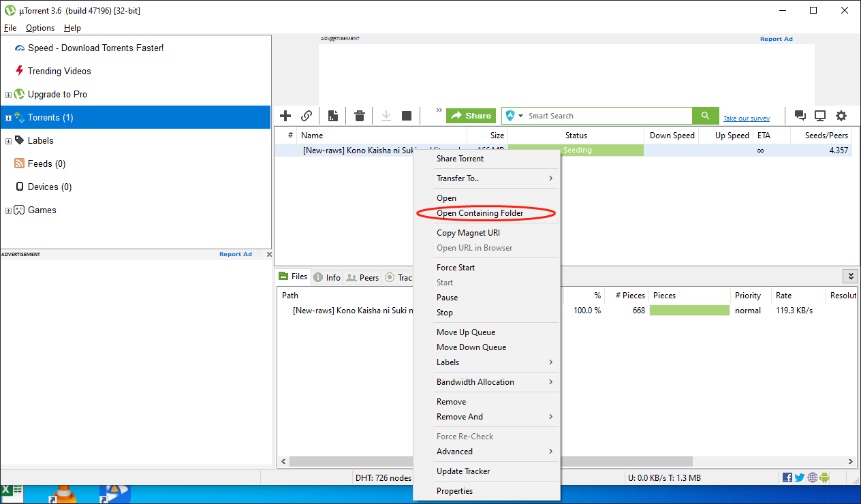
Task: Choose Open in the context menu
Action: coord(487,198)
